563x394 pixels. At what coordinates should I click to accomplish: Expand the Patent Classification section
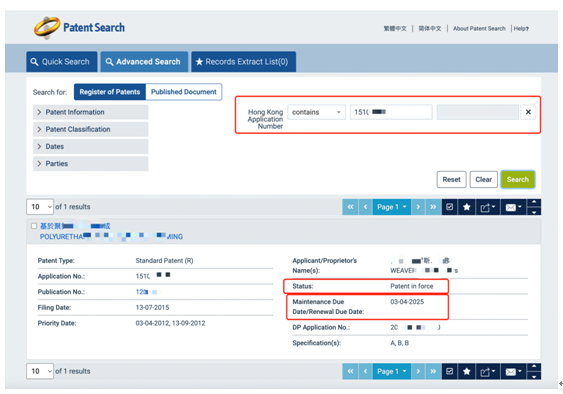(x=90, y=129)
